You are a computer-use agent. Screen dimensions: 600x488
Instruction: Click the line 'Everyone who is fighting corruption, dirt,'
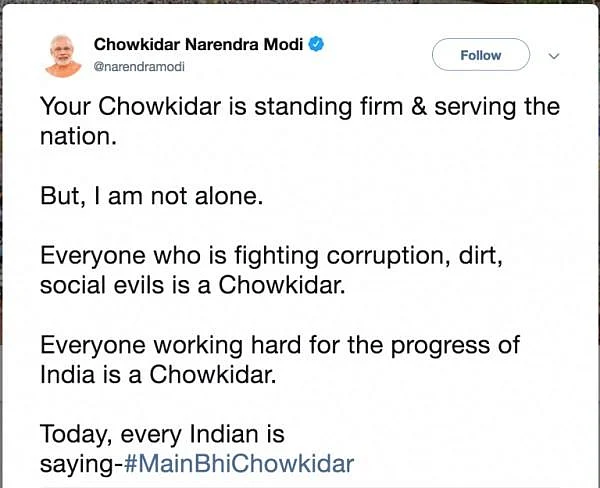(271, 256)
